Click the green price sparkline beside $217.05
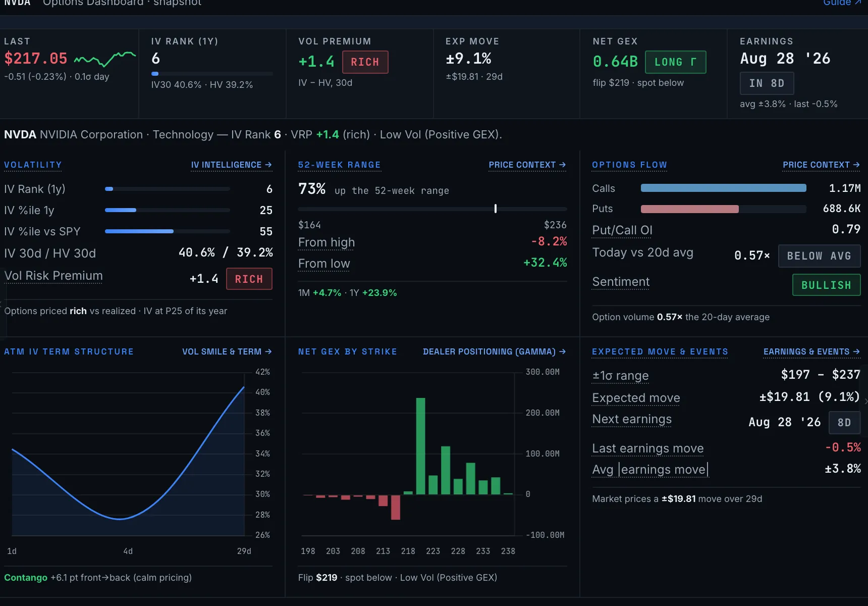The image size is (868, 606). pos(105,59)
